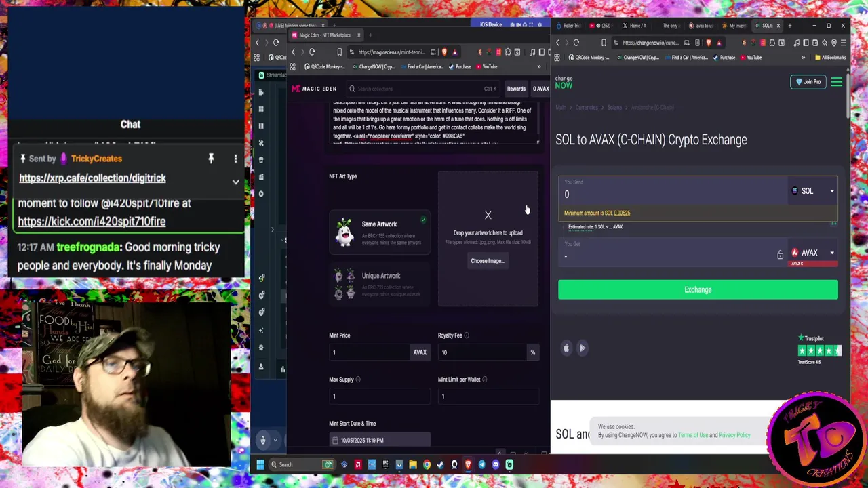Toggle Streamlabs microphone button

263,441
